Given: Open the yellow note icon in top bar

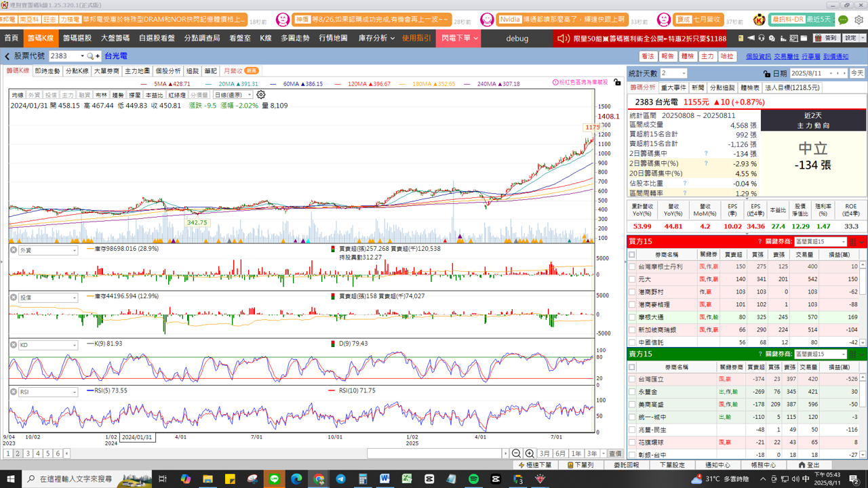Looking at the screenshot, I should (741, 38).
